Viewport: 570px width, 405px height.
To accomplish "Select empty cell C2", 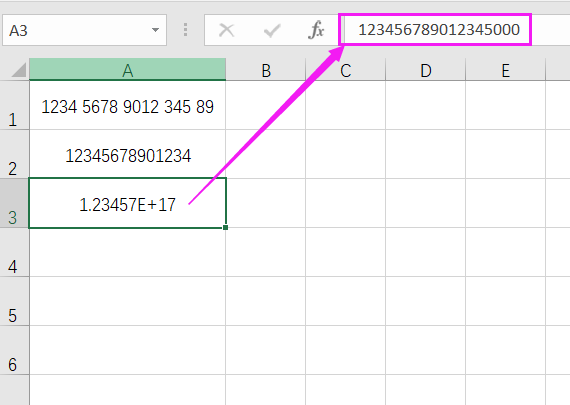I will tap(345, 154).
